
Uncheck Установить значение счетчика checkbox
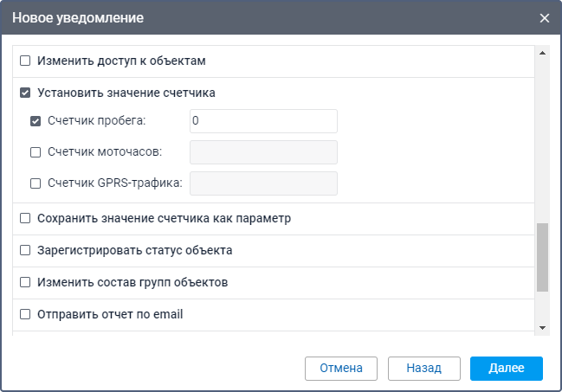(x=25, y=93)
